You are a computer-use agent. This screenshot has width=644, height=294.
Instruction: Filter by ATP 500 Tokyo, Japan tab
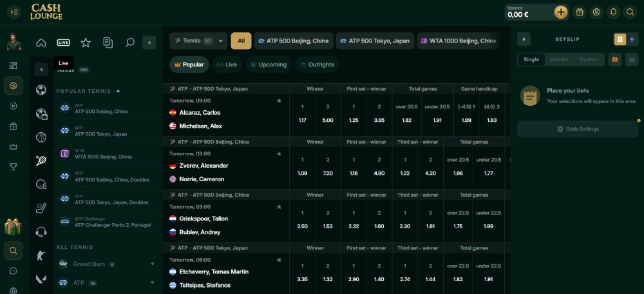point(375,41)
